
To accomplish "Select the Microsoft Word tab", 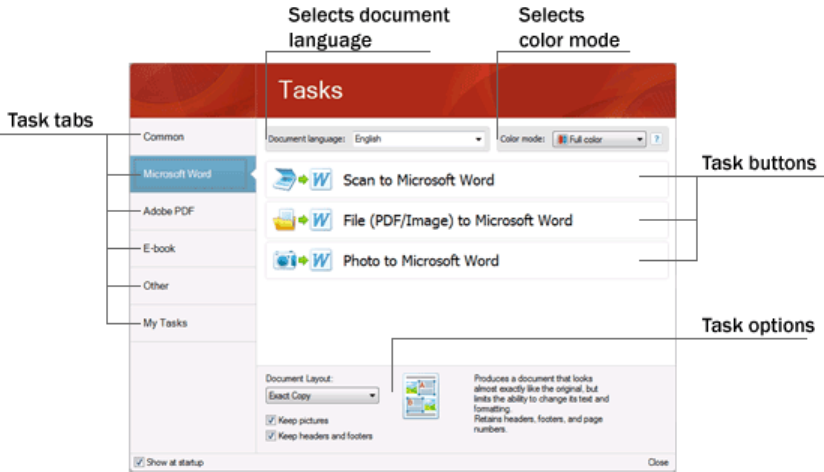I will (193, 174).
